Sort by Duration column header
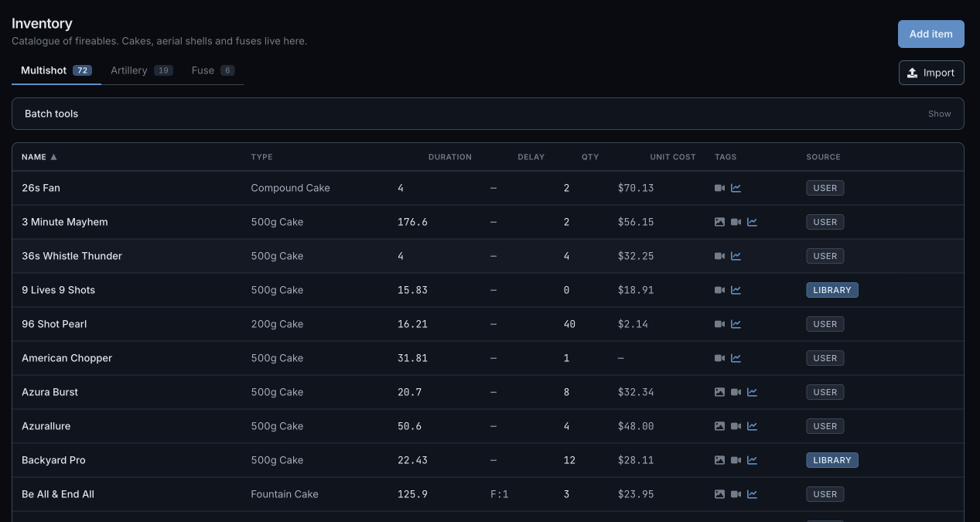Screen dimensions: 980x522 [450, 157]
